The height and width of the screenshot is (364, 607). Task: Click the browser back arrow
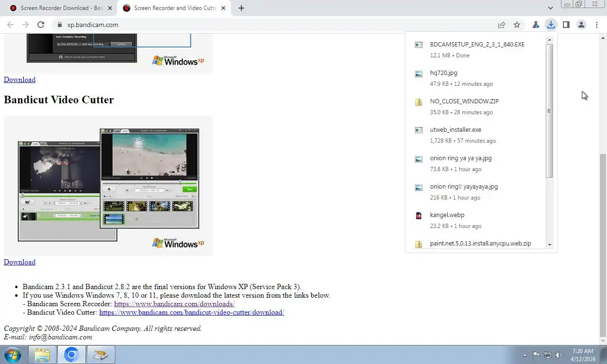pyautogui.click(x=10, y=25)
